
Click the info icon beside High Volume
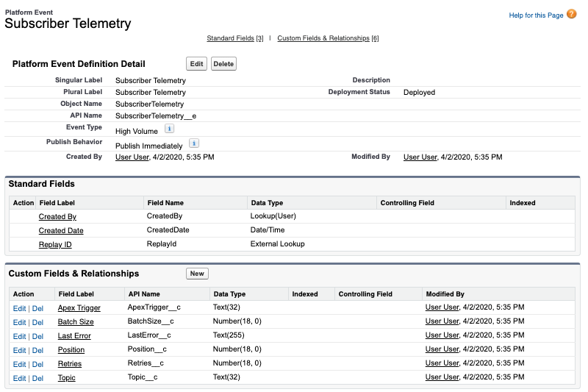pyautogui.click(x=169, y=129)
